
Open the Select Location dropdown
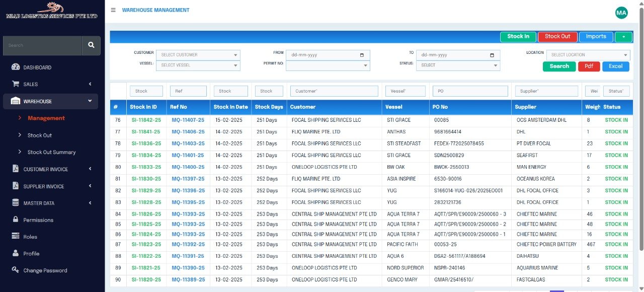[588, 55]
